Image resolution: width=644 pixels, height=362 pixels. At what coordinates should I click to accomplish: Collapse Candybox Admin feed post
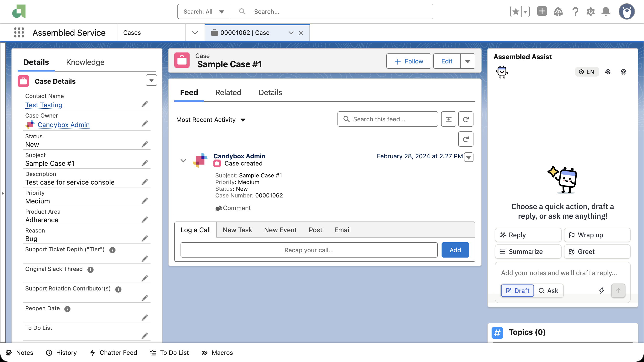(x=183, y=160)
